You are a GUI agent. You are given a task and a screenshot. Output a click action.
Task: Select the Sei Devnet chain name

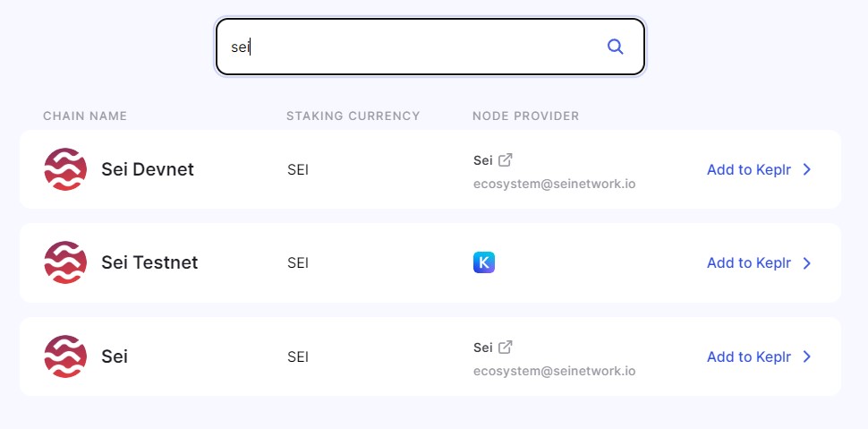pos(148,169)
